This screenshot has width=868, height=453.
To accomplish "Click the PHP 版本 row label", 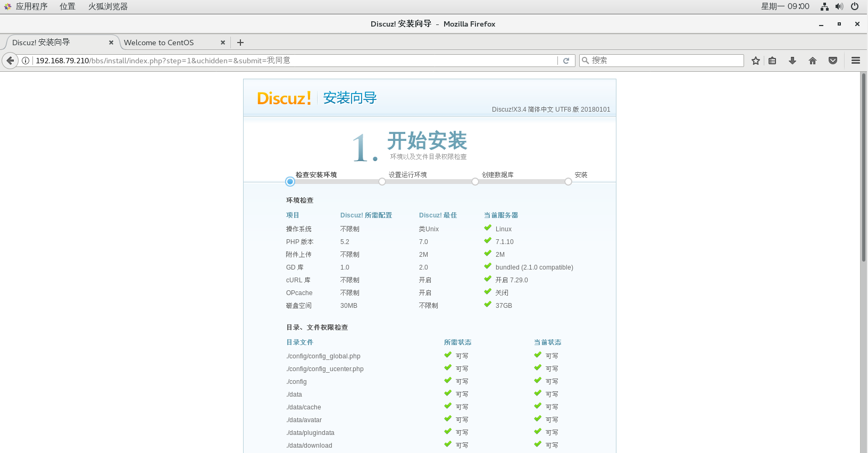I will (300, 242).
